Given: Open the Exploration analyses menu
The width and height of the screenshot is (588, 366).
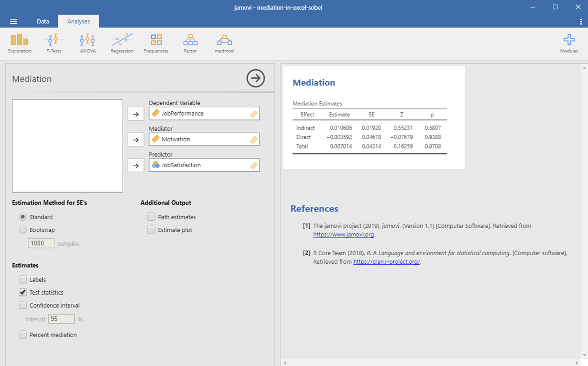Looking at the screenshot, I should point(20,43).
